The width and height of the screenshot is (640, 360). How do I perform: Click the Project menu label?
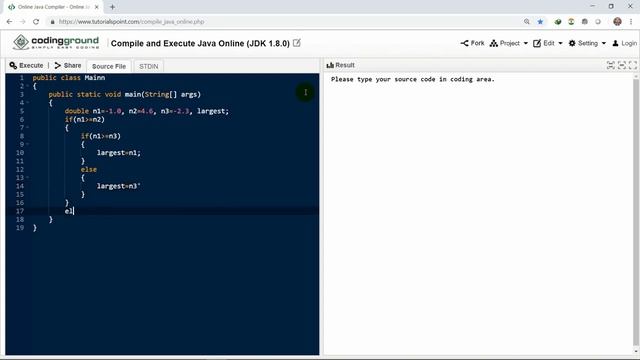tap(510, 43)
